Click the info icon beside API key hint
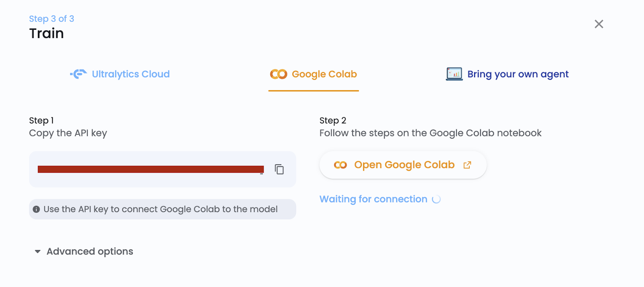The height and width of the screenshot is (287, 644). point(36,209)
